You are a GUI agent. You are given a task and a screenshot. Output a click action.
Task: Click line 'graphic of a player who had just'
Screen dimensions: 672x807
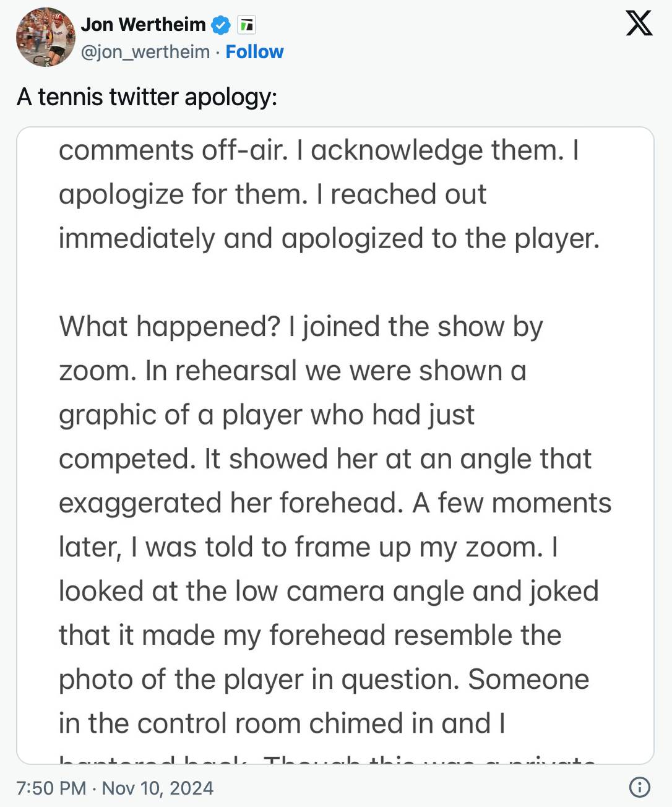(267, 415)
